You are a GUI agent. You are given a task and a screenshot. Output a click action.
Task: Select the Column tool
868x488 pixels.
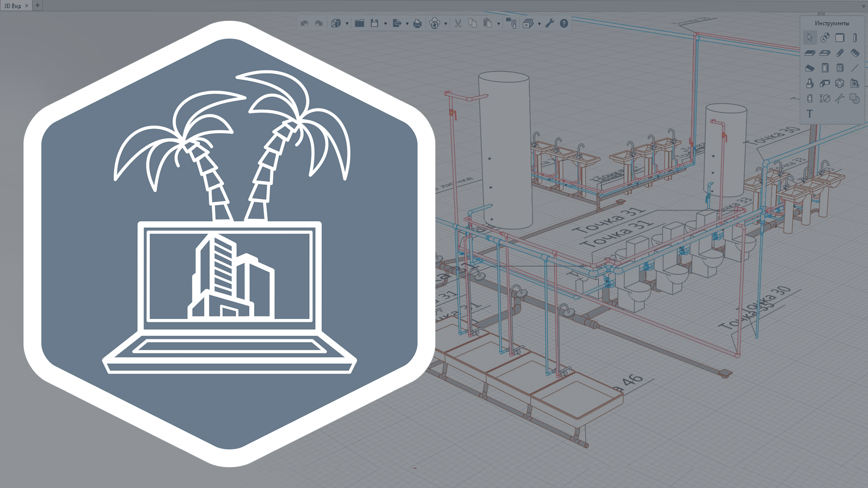click(x=855, y=38)
